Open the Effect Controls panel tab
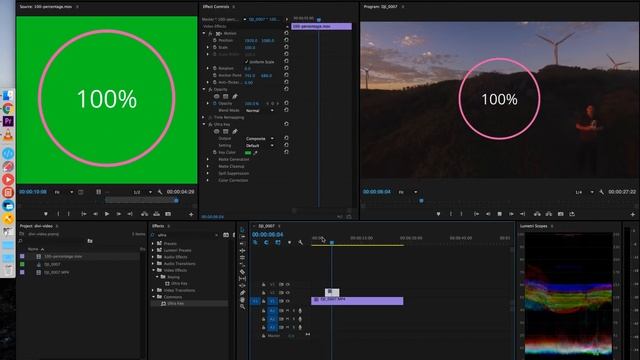This screenshot has width=640, height=360. 216,7
